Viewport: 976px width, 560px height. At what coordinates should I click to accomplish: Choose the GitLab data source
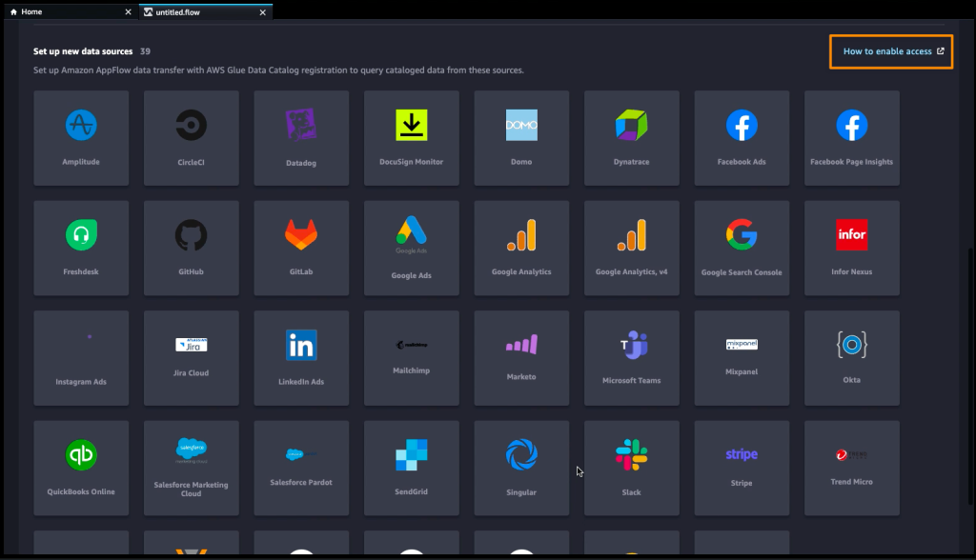[x=301, y=249]
